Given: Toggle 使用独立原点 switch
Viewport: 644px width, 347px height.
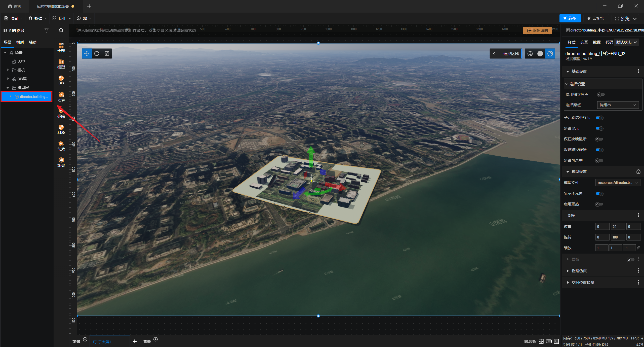Looking at the screenshot, I should (601, 94).
